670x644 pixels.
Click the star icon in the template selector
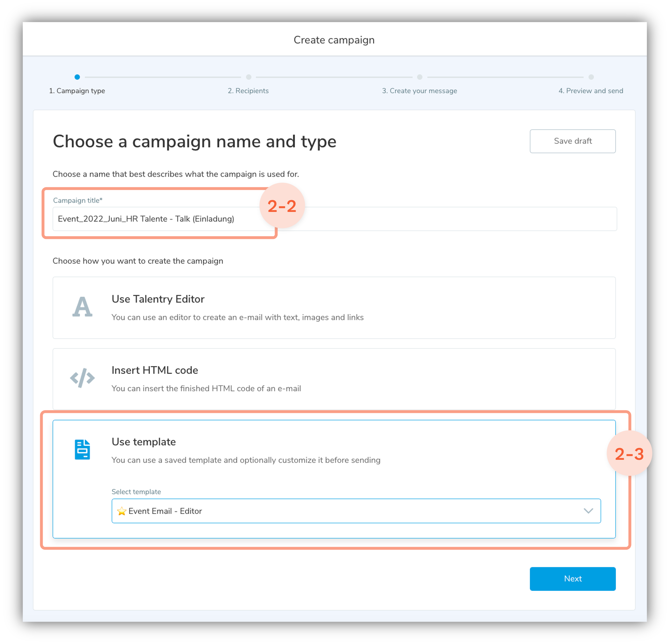121,511
